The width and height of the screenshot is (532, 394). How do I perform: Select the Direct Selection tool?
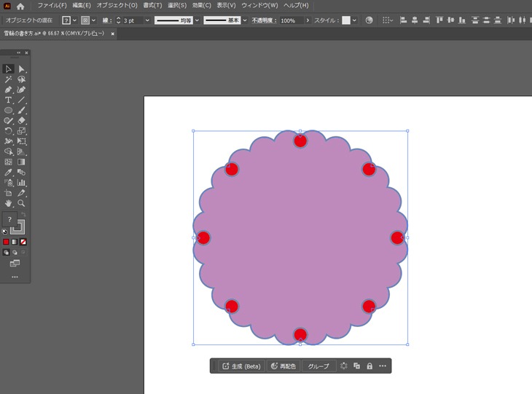click(x=22, y=68)
